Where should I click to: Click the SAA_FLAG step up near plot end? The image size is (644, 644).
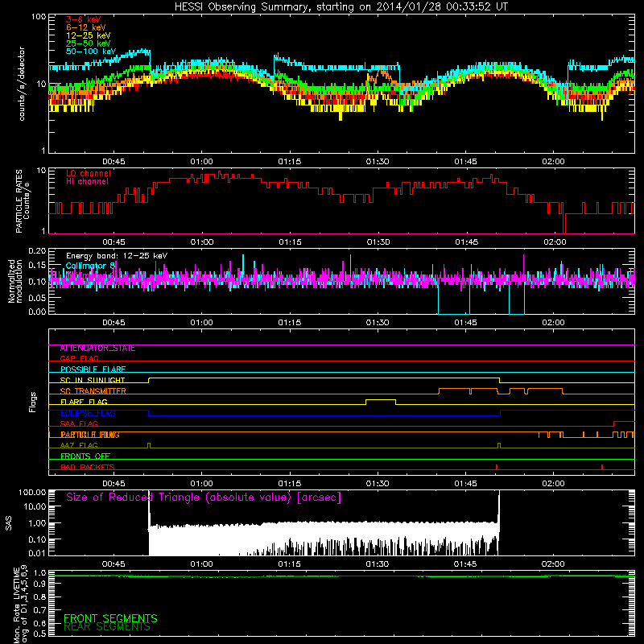pyautogui.click(x=613, y=423)
